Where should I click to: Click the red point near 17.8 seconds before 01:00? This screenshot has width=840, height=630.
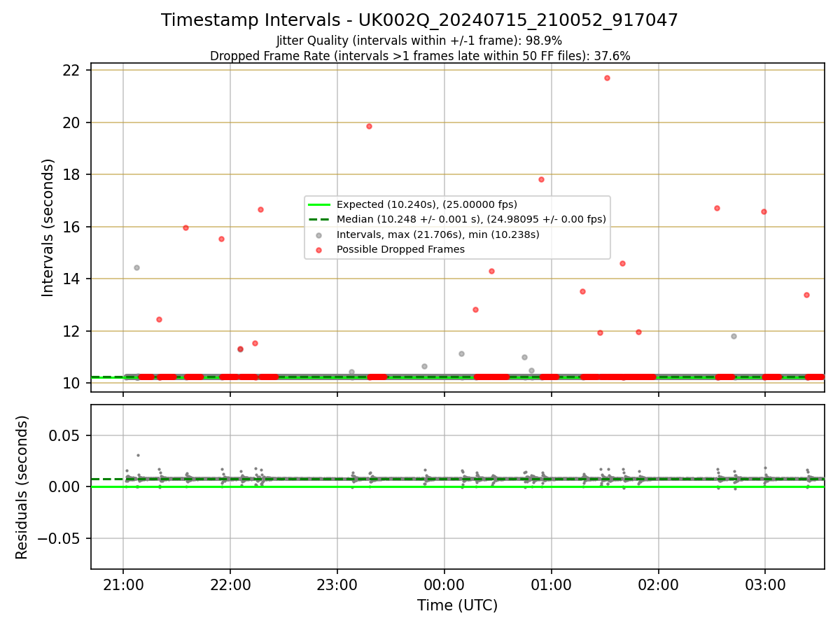click(541, 179)
